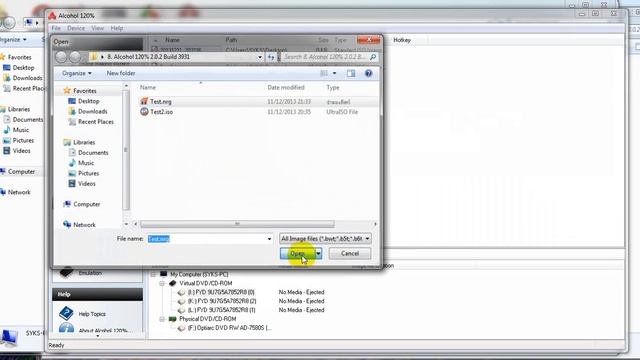Screen dimensions: 640x360
Task: Expand the File name history dropdown
Action: [x=269, y=239]
